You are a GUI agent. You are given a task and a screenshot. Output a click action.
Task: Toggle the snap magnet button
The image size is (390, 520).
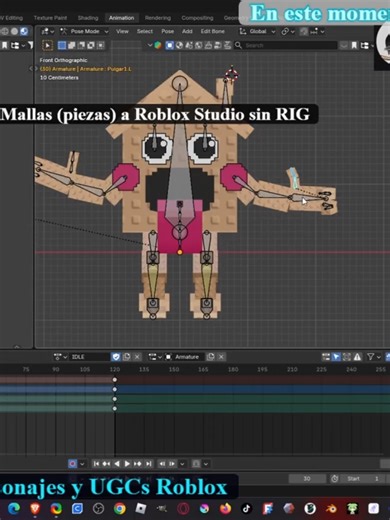pyautogui.click(x=304, y=32)
